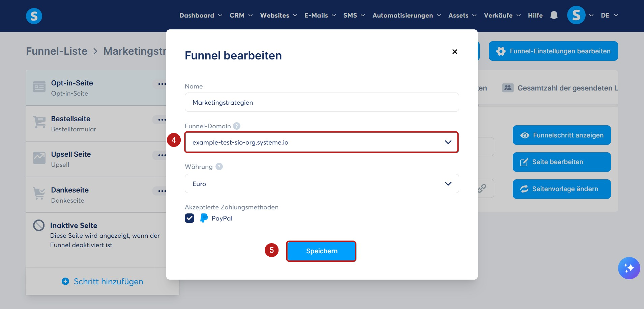Screen dimensions: 644x309
Task: Open the SMS menu
Action: click(354, 16)
